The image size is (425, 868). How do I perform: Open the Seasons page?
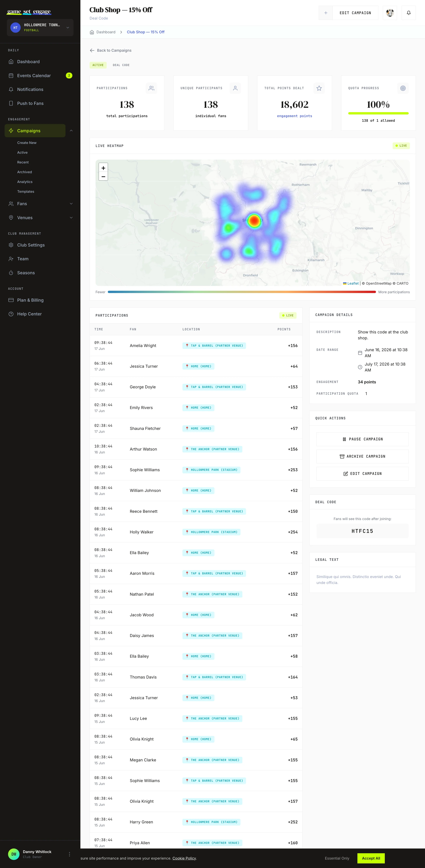40,273
